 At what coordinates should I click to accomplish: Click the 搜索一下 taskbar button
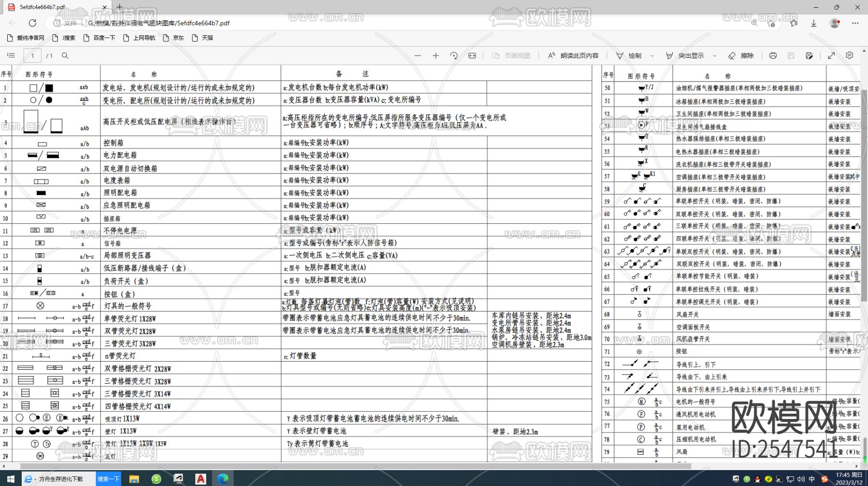[108, 478]
